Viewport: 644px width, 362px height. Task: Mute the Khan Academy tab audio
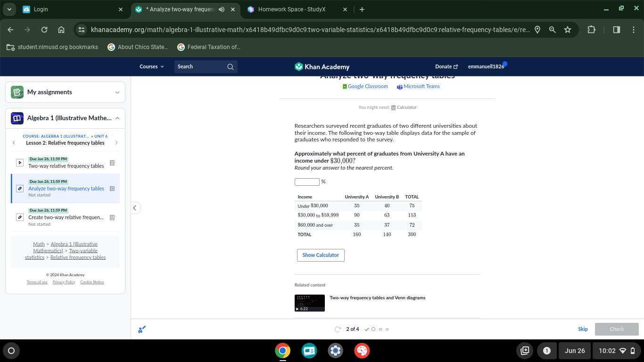pyautogui.click(x=222, y=9)
